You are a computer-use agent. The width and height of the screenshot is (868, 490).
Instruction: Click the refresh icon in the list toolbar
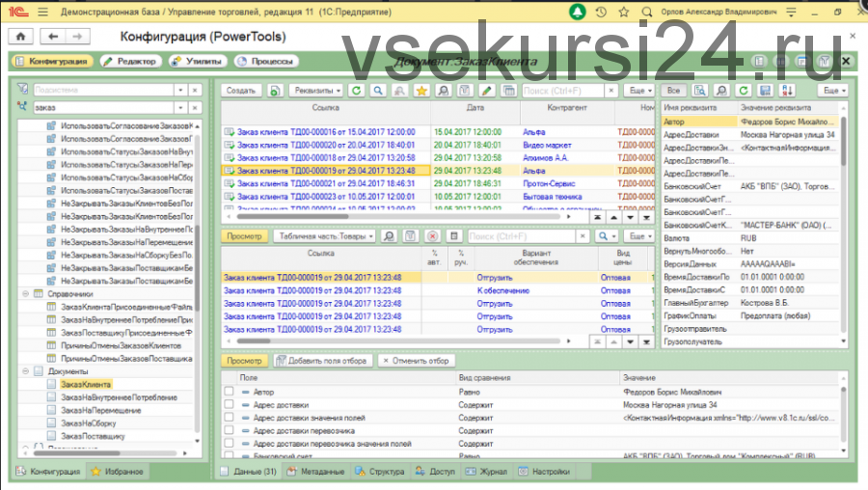(356, 90)
